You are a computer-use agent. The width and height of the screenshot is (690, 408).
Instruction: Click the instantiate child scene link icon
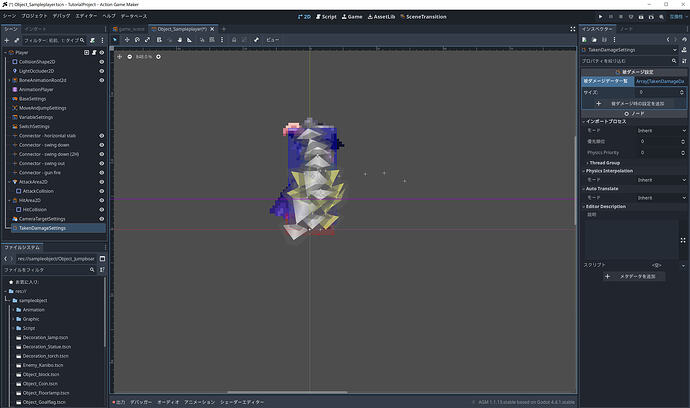click(x=17, y=40)
